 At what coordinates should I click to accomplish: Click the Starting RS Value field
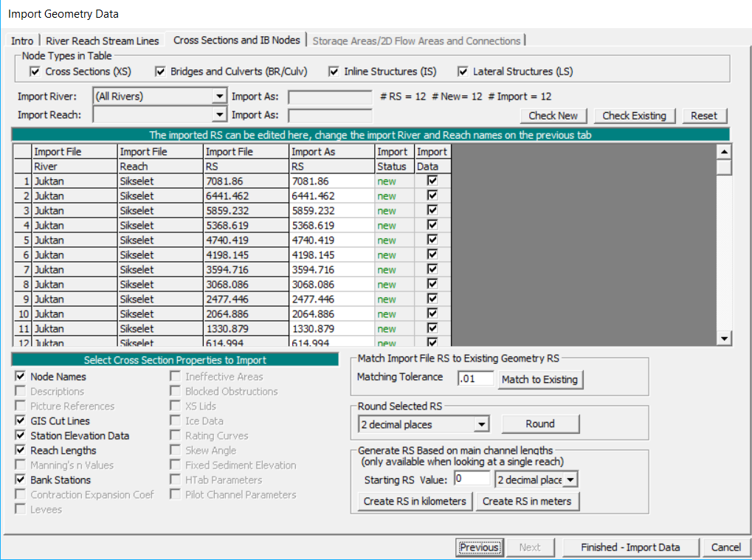tap(472, 479)
